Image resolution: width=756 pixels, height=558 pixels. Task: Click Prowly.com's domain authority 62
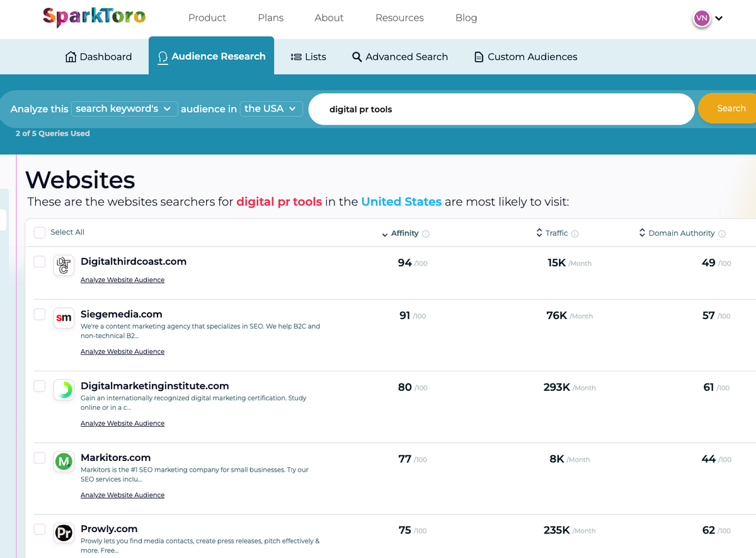click(709, 530)
